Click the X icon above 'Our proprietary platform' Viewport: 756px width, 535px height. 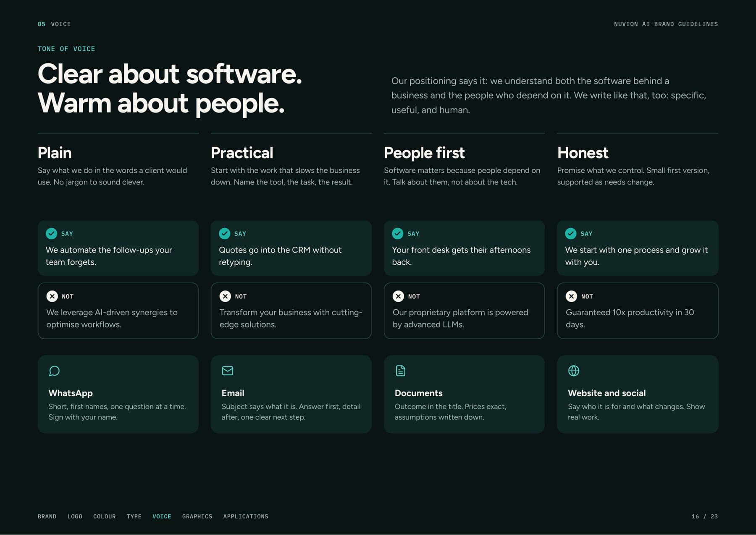(398, 296)
